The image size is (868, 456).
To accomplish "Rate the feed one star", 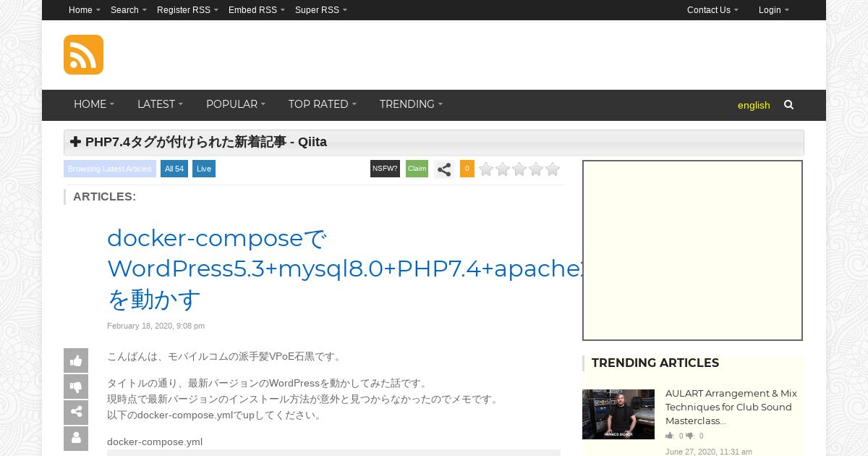I will point(486,169).
